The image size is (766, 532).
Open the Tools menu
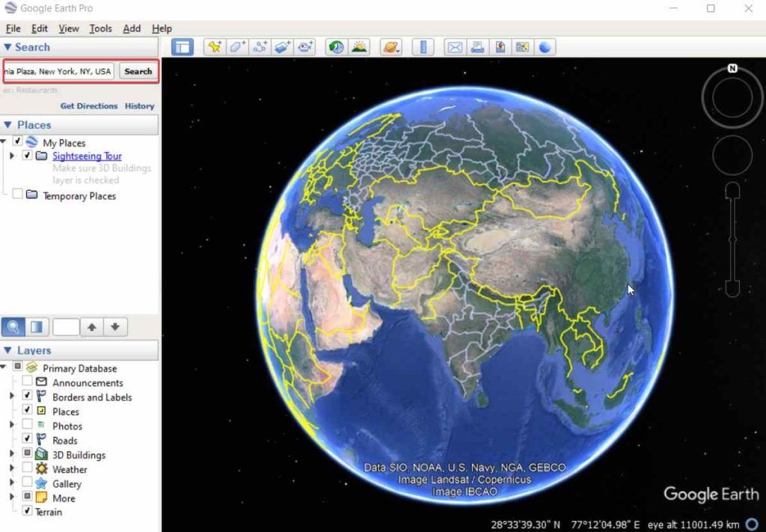point(101,29)
